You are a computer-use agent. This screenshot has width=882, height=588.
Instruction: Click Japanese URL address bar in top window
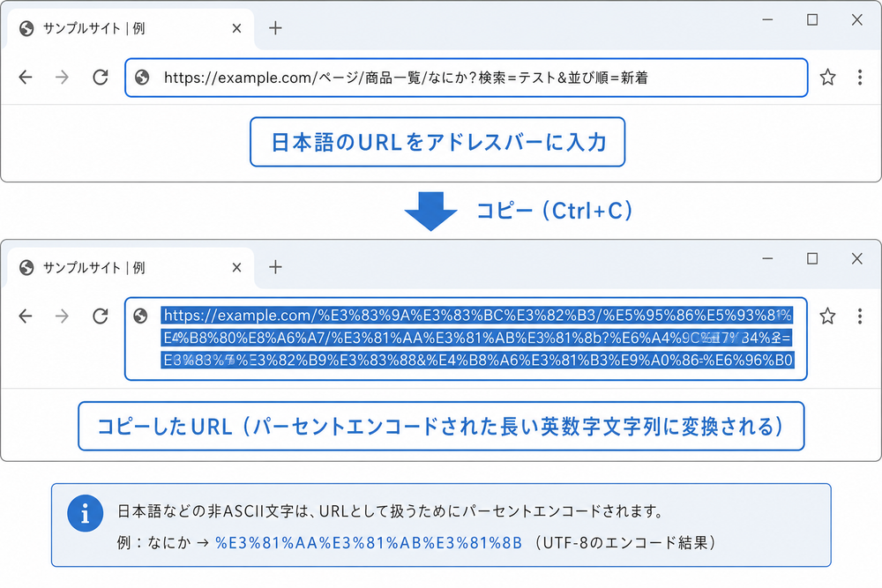click(467, 78)
